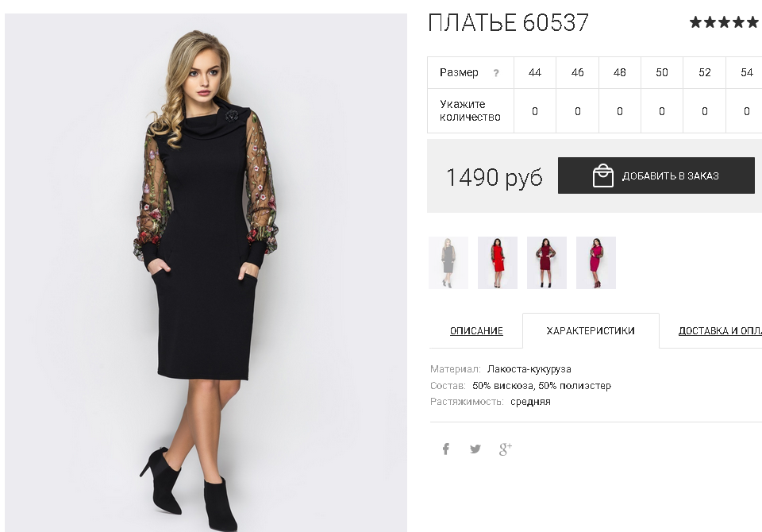Open the ДОСТАВКА И ОПЛАТА tab

point(720,330)
